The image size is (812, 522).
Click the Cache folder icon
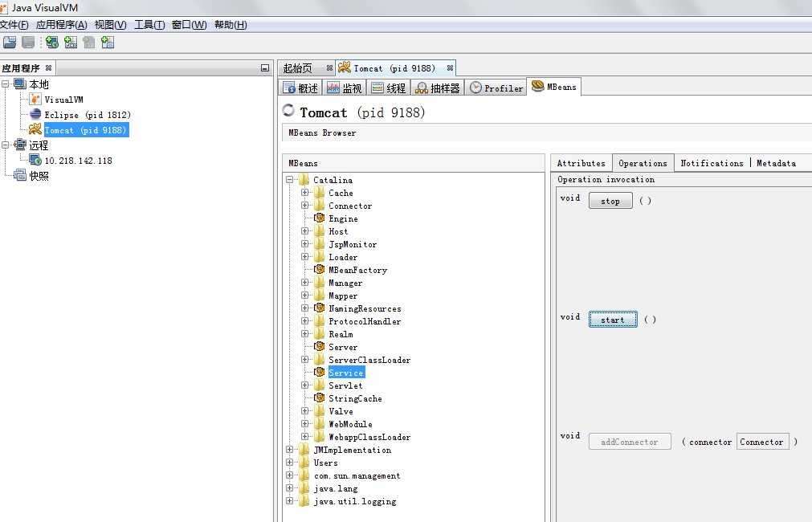point(320,193)
